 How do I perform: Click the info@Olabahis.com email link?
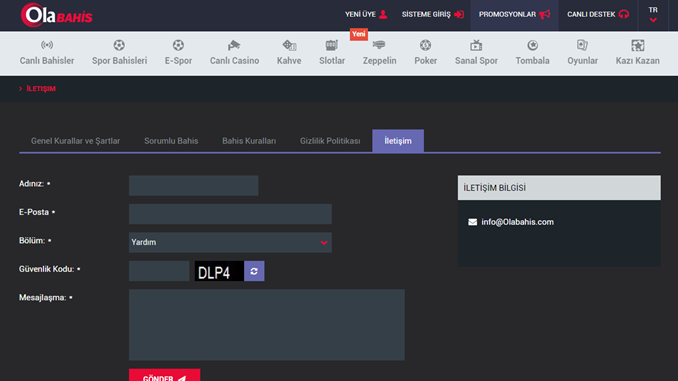pos(517,222)
